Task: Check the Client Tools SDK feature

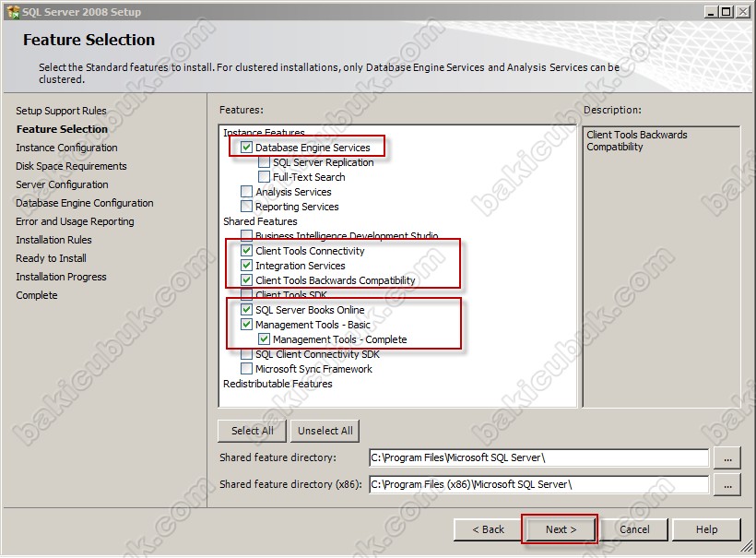Action: [x=246, y=294]
